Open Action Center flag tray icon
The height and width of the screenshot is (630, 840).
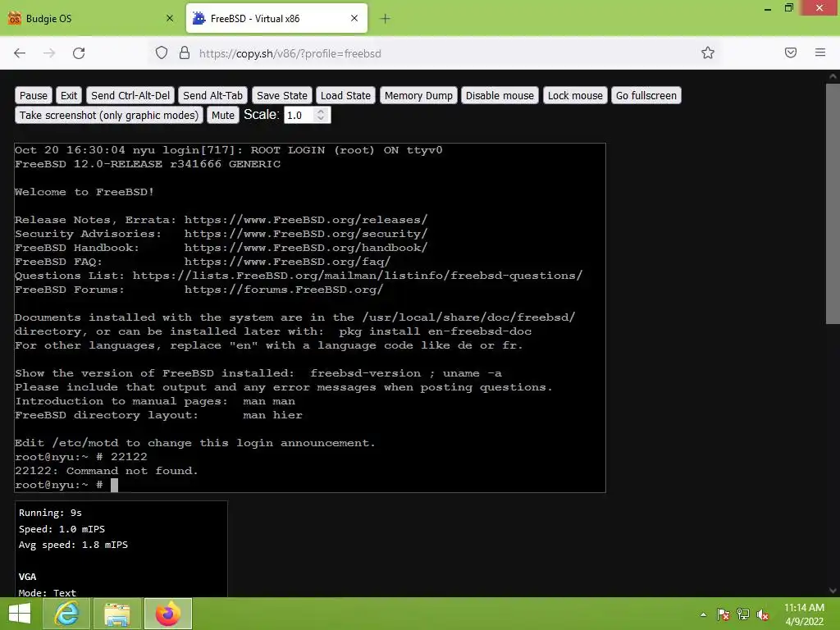tap(724, 614)
